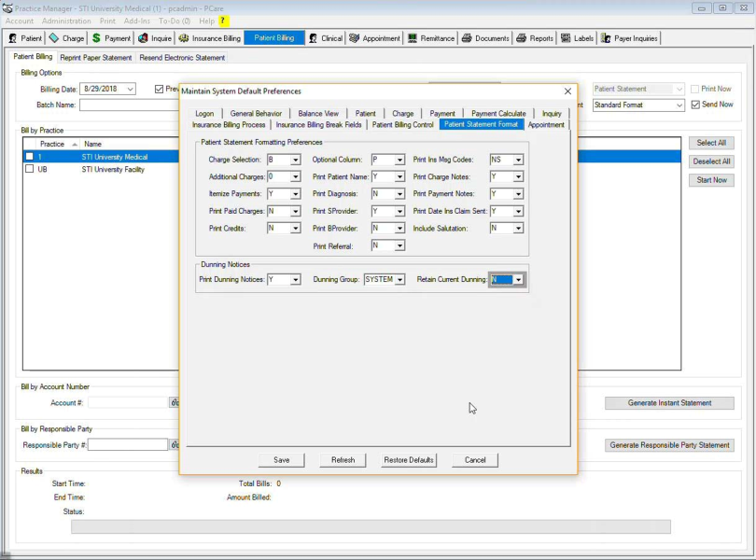This screenshot has height=560, width=756.
Task: Open the Charge module
Action: pyautogui.click(x=67, y=38)
